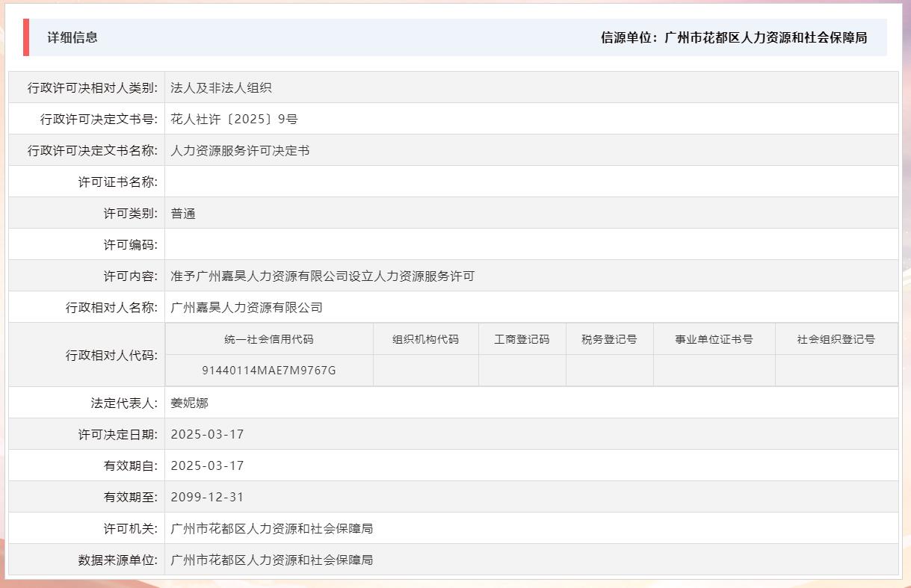Click the 法人及非法人组织 category value

222,87
